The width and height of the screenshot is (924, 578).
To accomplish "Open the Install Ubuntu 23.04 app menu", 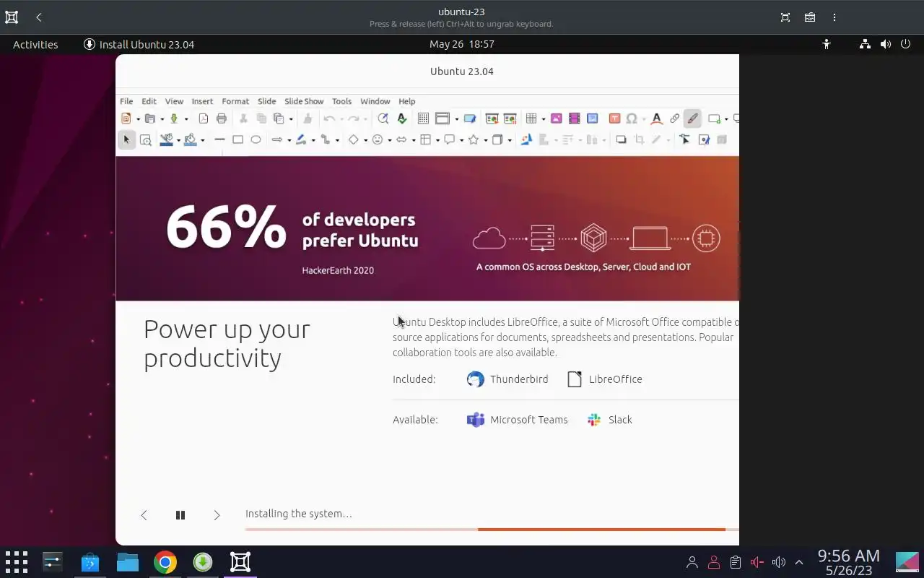I will tap(139, 44).
